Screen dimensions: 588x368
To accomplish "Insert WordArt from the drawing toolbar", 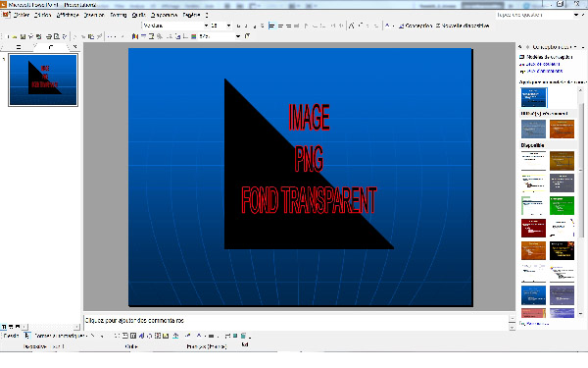I will [141, 336].
